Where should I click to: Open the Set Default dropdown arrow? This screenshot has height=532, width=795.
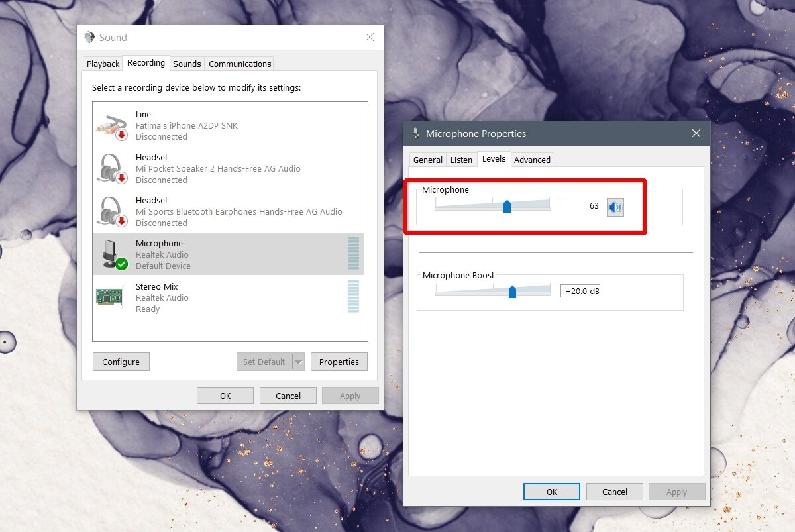[298, 362]
